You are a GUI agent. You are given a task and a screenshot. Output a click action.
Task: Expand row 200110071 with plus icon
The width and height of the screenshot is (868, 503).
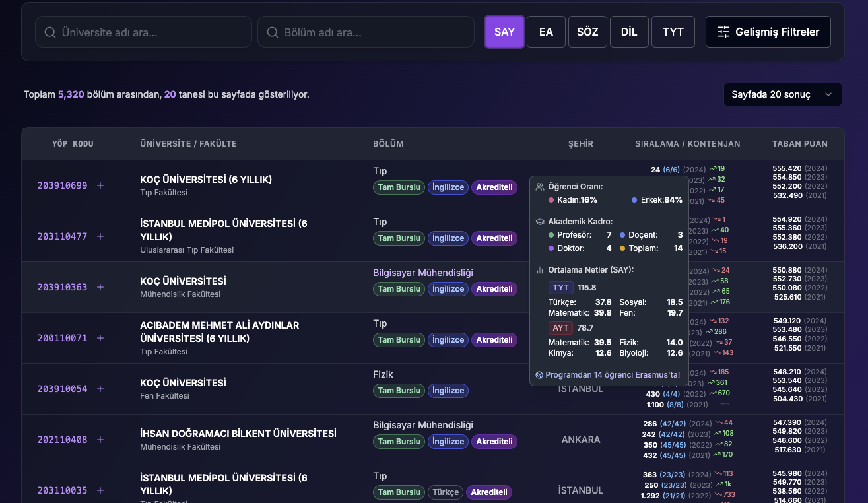(x=100, y=338)
